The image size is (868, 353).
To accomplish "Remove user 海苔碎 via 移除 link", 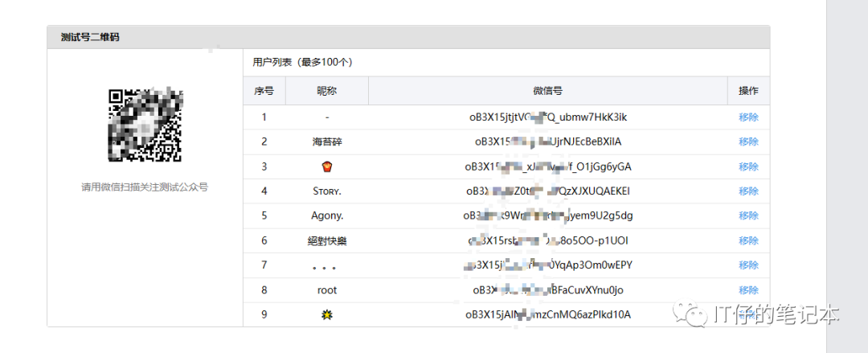I will pyautogui.click(x=748, y=142).
